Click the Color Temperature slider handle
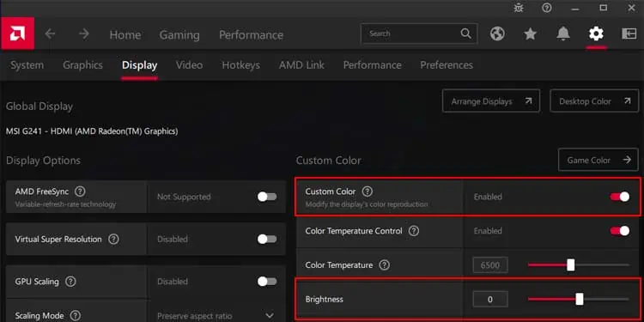Viewport: 644px width, 322px height. 570,265
